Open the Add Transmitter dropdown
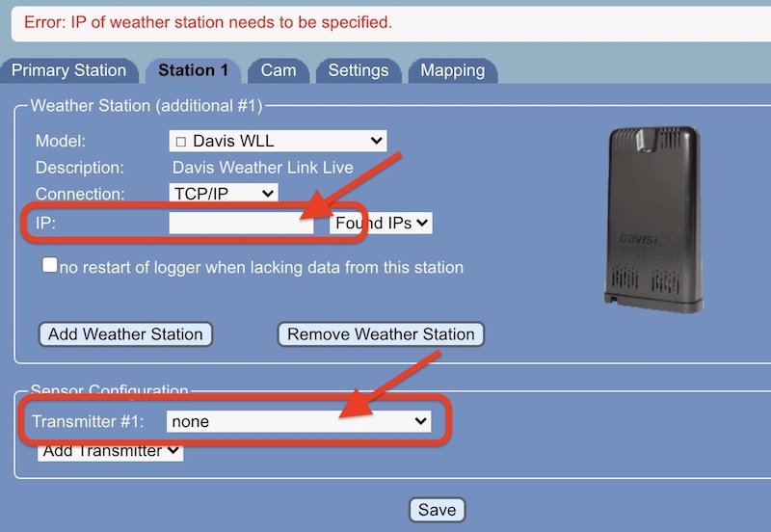The height and width of the screenshot is (532, 771). click(110, 450)
